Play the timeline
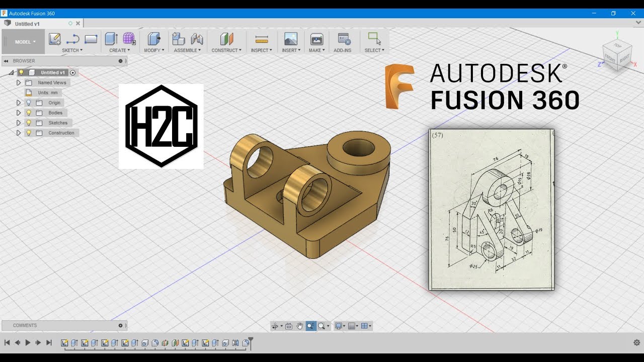 [x=28, y=342]
